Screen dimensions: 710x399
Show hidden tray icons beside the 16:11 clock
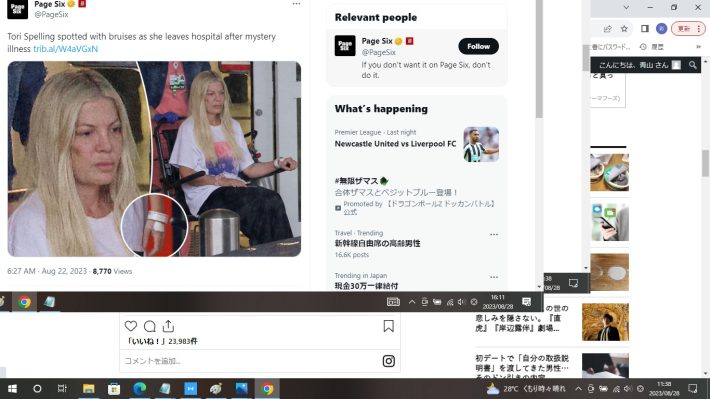point(412,302)
